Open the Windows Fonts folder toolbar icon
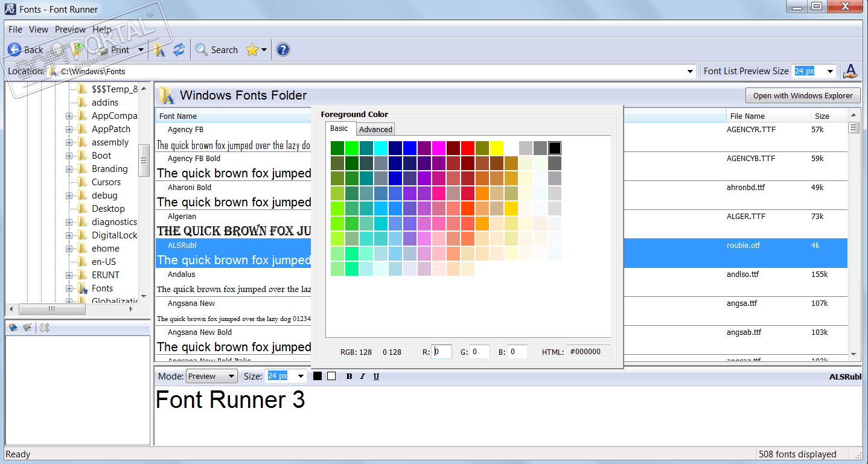868x464 pixels. 159,50
